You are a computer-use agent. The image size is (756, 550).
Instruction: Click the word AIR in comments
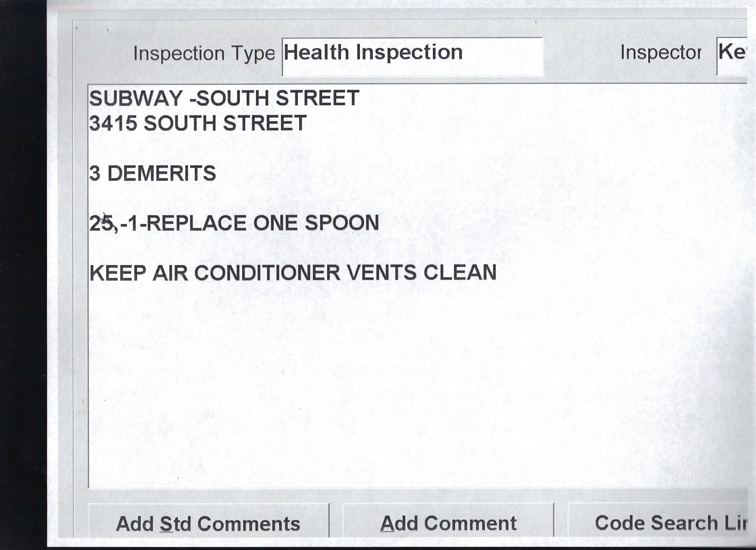(x=170, y=273)
